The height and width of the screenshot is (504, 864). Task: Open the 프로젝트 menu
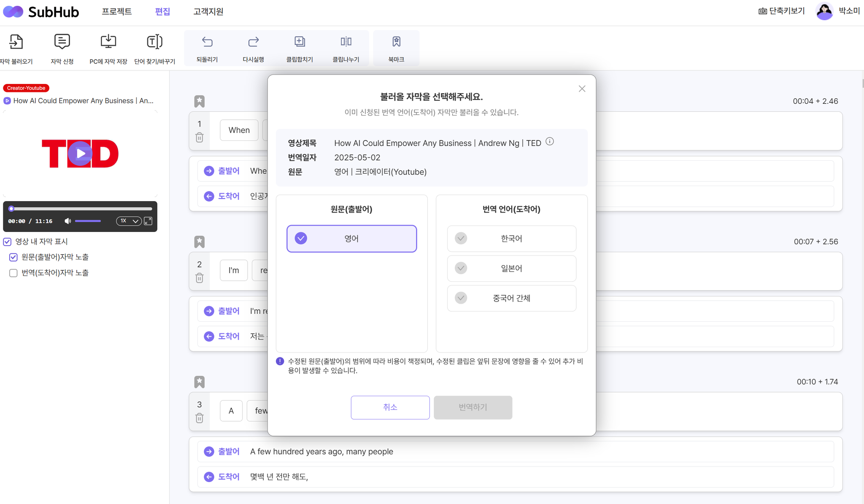pyautogui.click(x=116, y=11)
